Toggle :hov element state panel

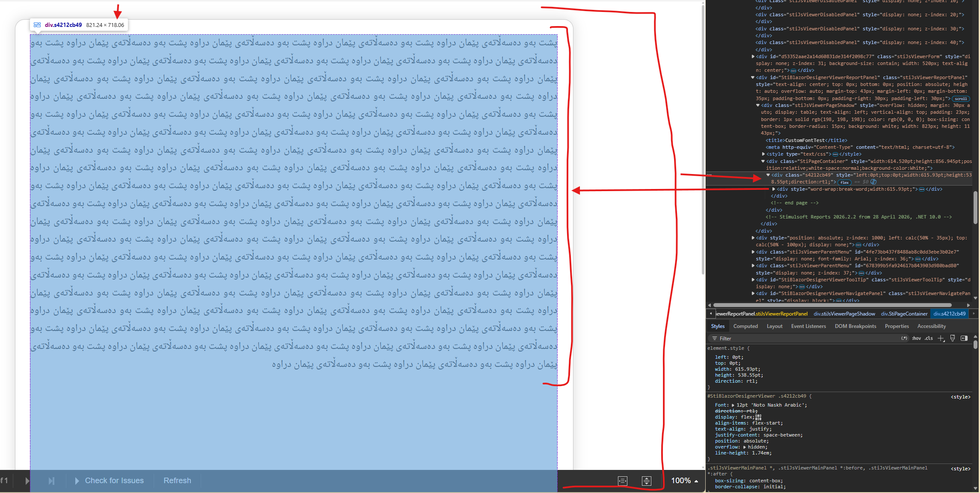[916, 338]
